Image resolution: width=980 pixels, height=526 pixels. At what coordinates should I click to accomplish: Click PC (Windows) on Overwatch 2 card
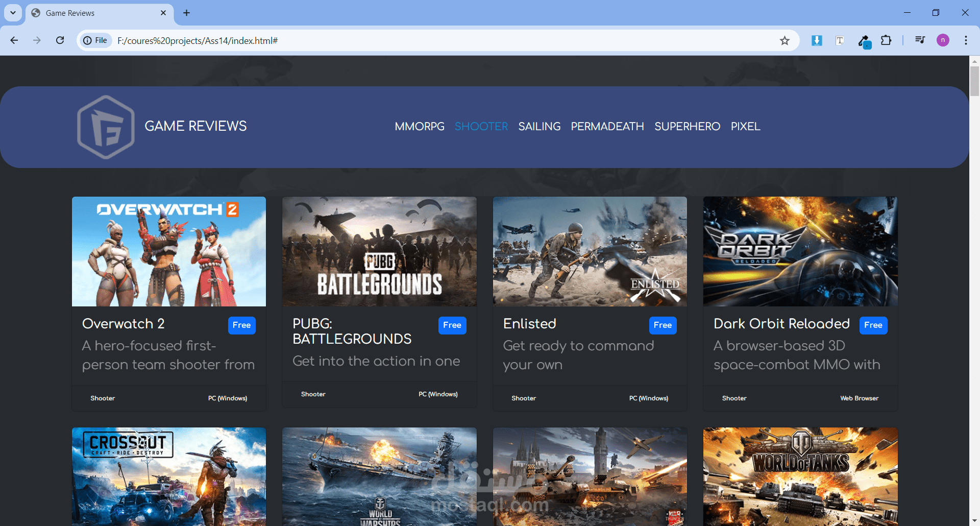228,398
